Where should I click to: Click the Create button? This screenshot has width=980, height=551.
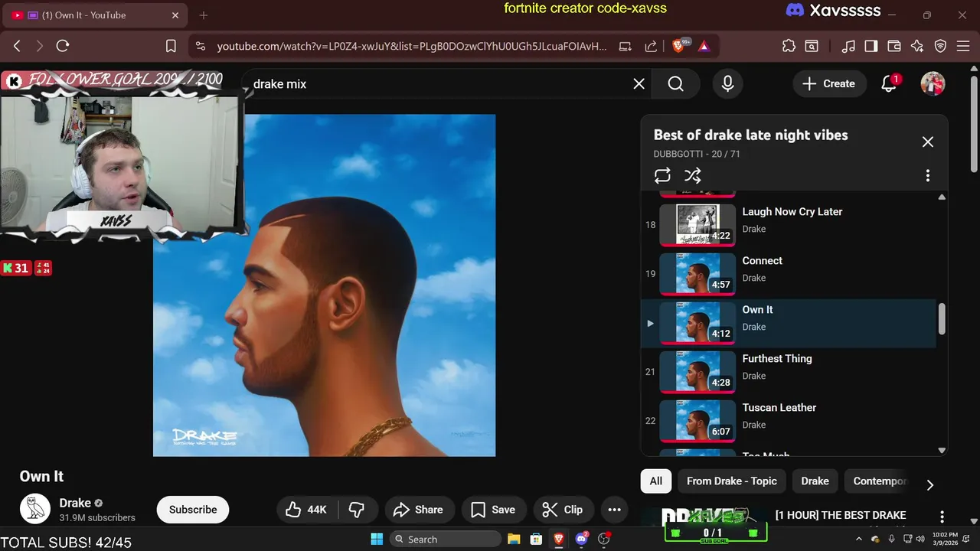pos(828,83)
